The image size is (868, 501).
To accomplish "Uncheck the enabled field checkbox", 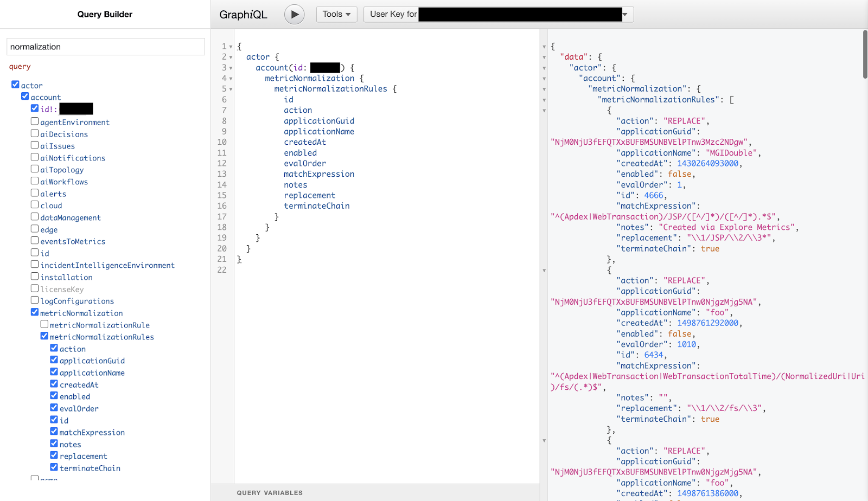I will 54,396.
